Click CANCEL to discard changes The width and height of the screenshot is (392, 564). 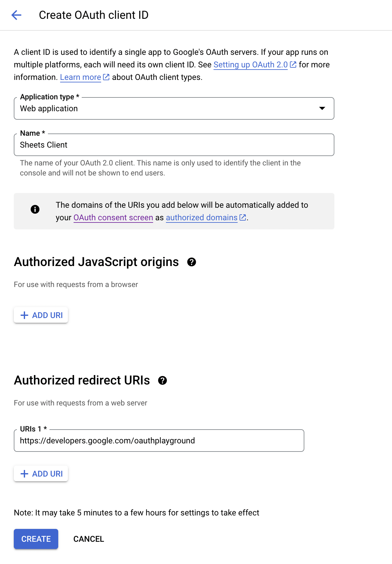pyautogui.click(x=89, y=539)
